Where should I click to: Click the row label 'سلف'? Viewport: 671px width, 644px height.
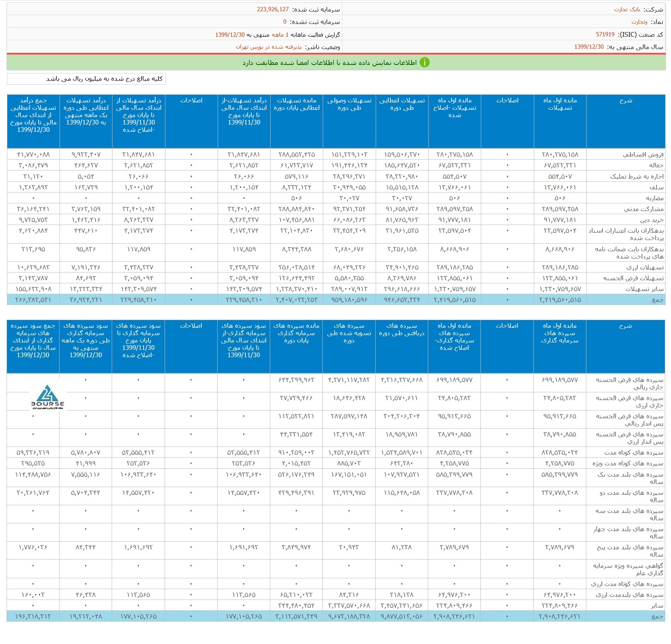[657, 187]
